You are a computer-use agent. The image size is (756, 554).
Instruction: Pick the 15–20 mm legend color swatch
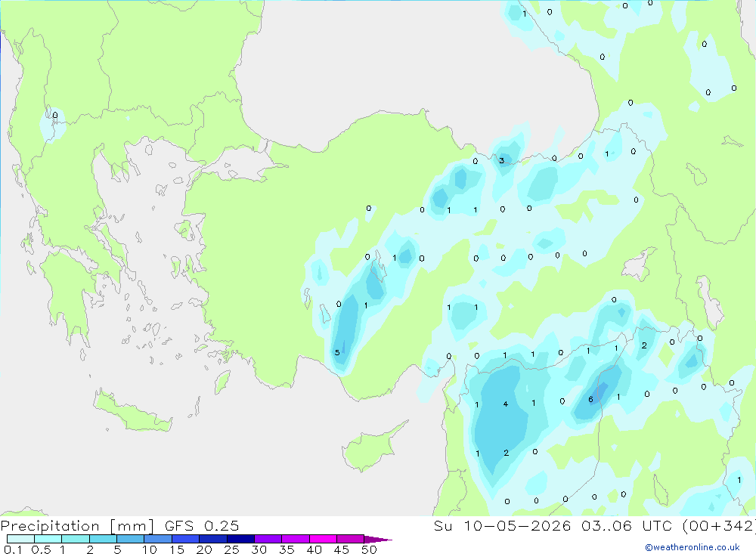coord(186,539)
